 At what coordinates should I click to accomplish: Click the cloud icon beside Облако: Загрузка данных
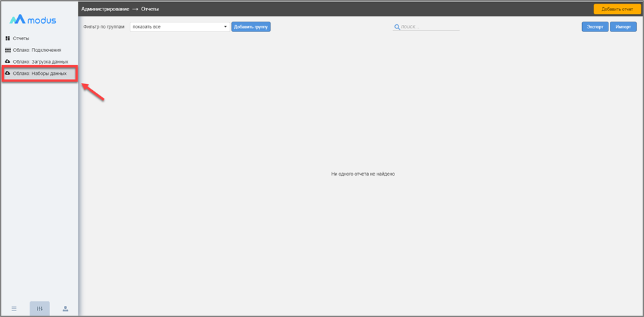click(x=8, y=62)
